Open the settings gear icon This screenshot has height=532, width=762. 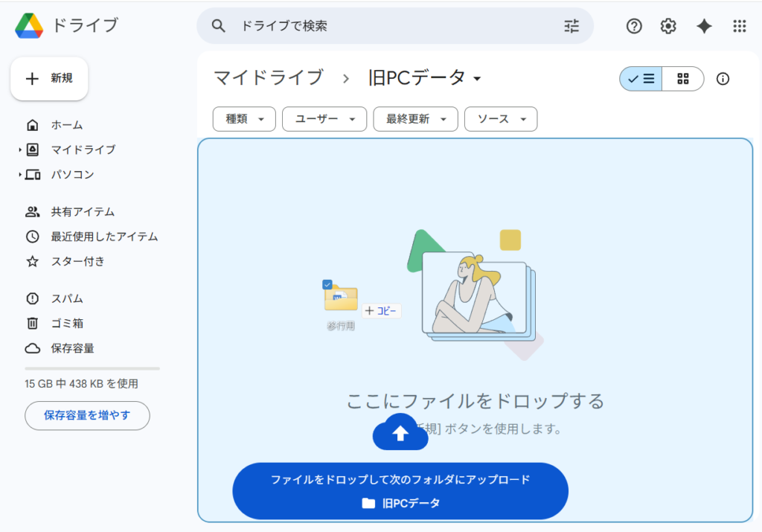(668, 26)
